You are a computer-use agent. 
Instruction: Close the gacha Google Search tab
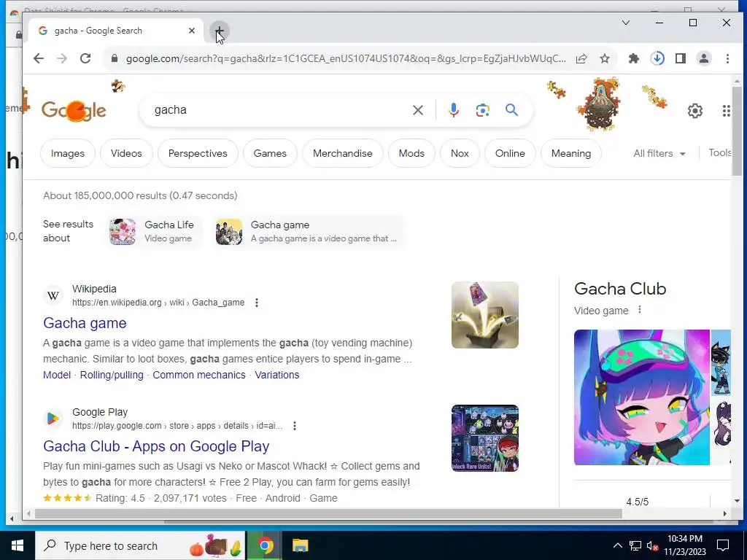pyautogui.click(x=192, y=31)
